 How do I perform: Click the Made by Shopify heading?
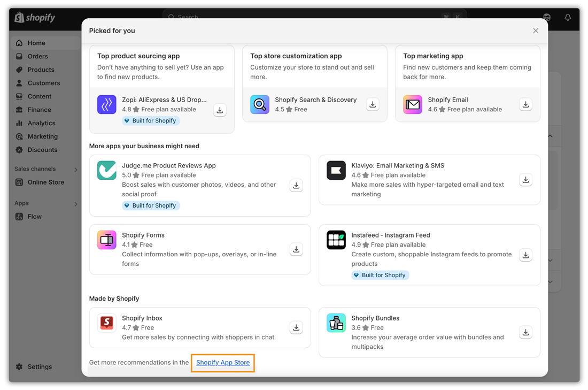[114, 299]
